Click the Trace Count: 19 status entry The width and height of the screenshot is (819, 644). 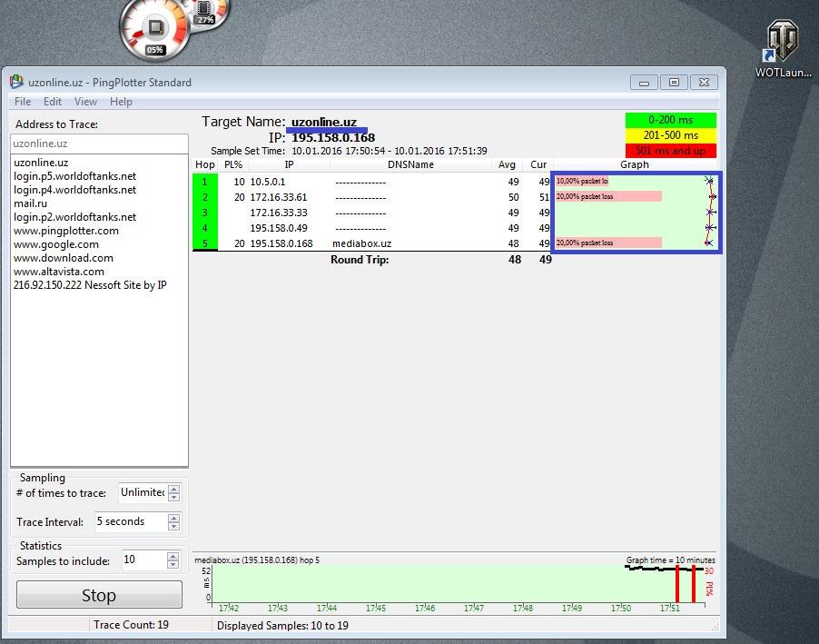click(131, 625)
